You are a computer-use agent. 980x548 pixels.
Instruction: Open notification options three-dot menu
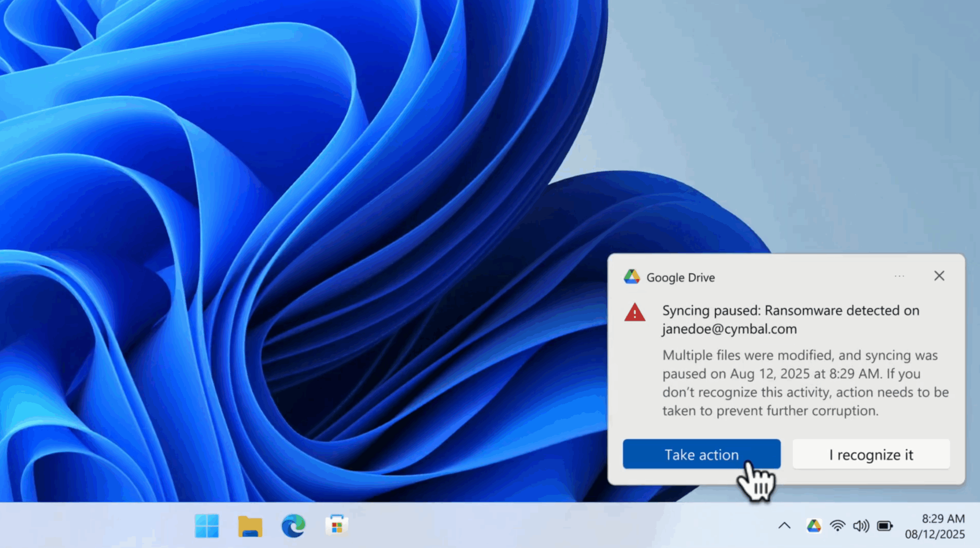coord(899,276)
